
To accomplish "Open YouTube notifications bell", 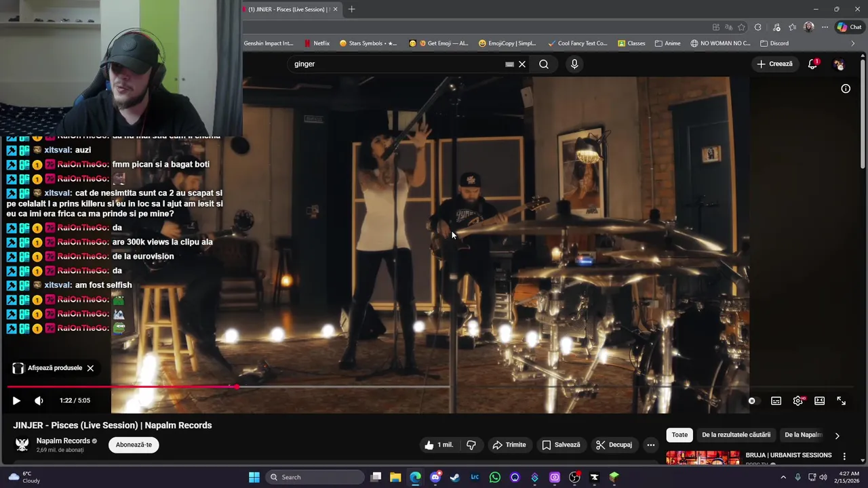I will pyautogui.click(x=812, y=64).
